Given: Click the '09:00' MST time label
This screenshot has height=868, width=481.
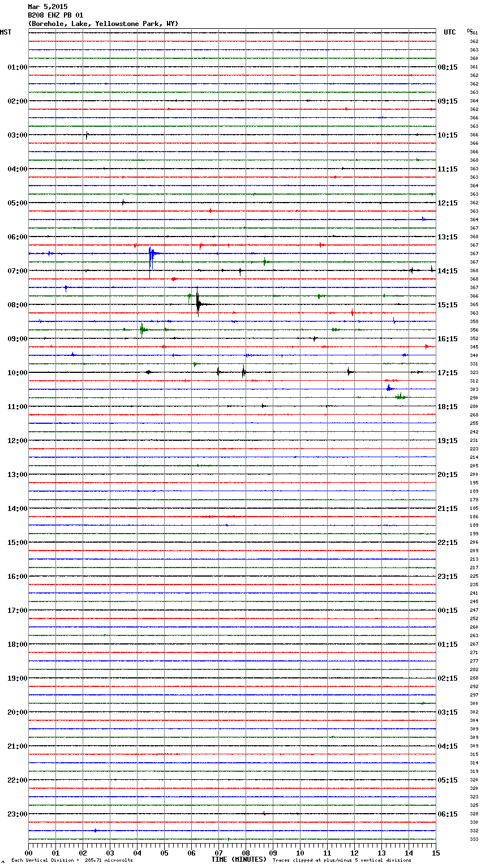Looking at the screenshot, I should (x=18, y=339).
